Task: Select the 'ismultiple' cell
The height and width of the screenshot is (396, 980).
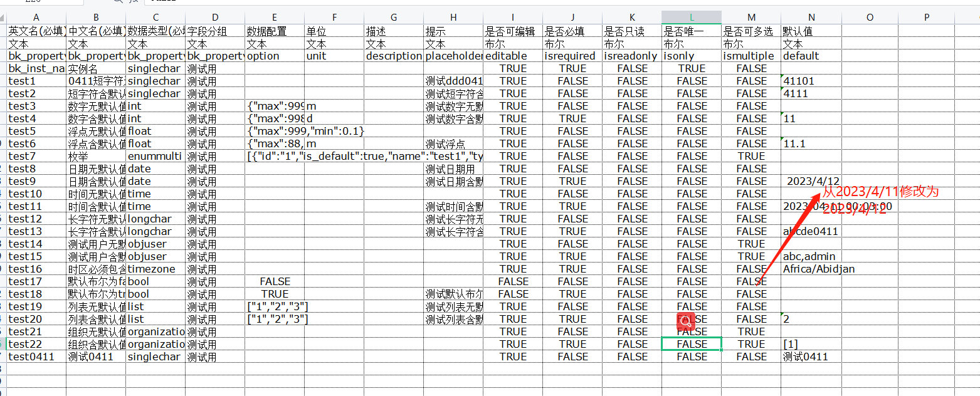Action: coord(751,56)
